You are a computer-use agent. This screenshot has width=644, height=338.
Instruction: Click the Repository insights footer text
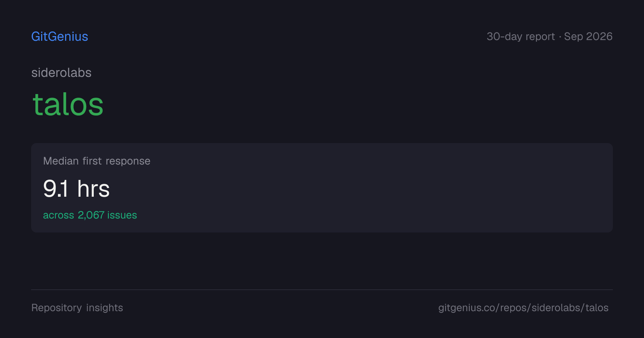pyautogui.click(x=77, y=308)
